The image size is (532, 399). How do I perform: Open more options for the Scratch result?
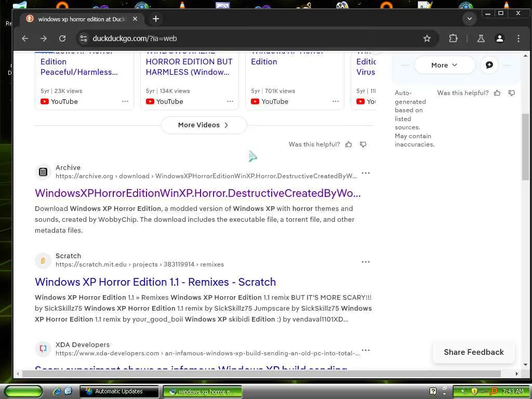pyautogui.click(x=366, y=262)
